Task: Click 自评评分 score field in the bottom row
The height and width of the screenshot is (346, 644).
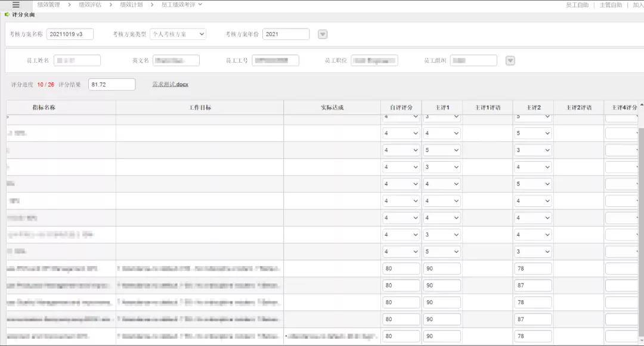Action: (x=401, y=336)
